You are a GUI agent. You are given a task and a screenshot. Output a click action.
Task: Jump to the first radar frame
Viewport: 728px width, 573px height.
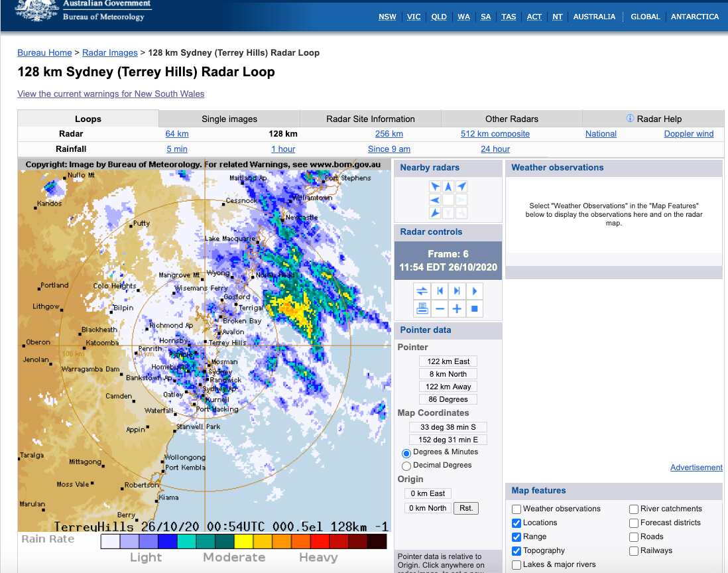pyautogui.click(x=440, y=290)
